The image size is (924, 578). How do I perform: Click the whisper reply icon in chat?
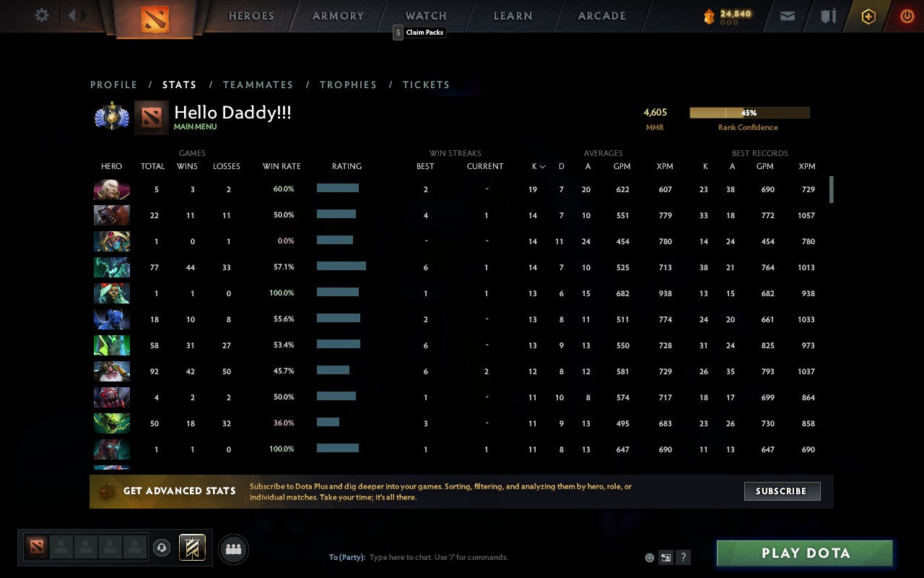[665, 557]
